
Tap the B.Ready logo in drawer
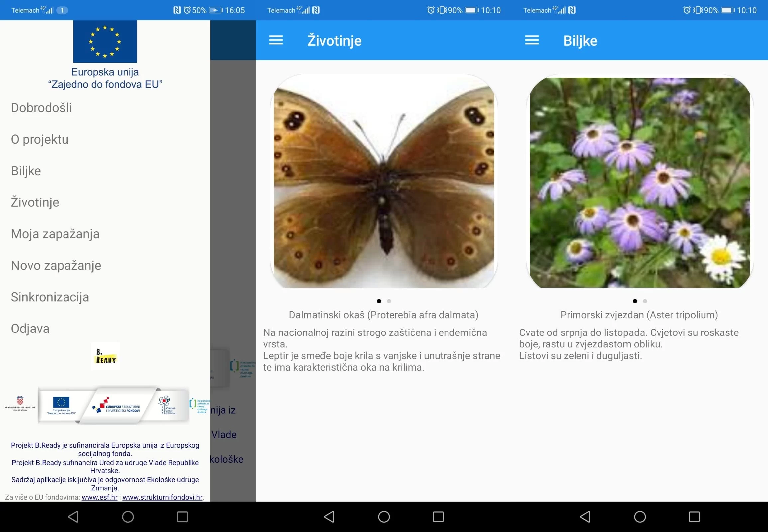105,356
